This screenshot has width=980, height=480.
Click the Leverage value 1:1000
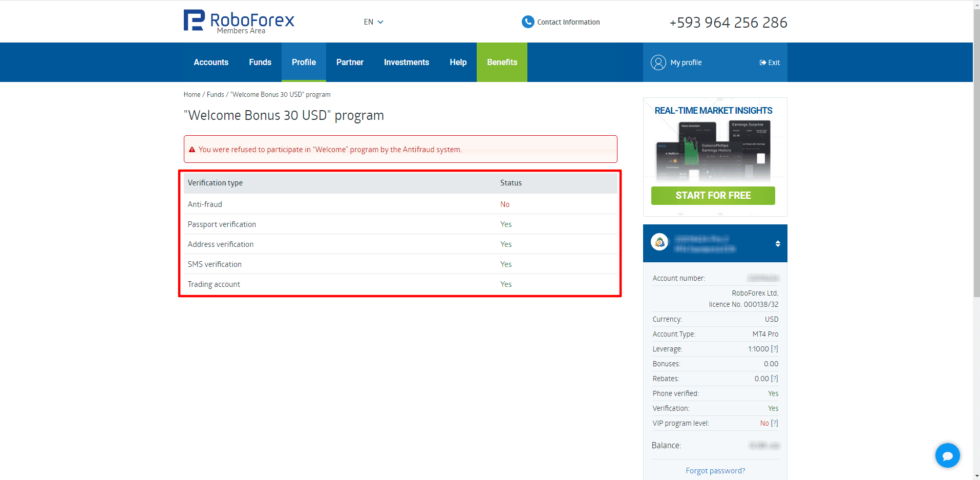(x=758, y=349)
